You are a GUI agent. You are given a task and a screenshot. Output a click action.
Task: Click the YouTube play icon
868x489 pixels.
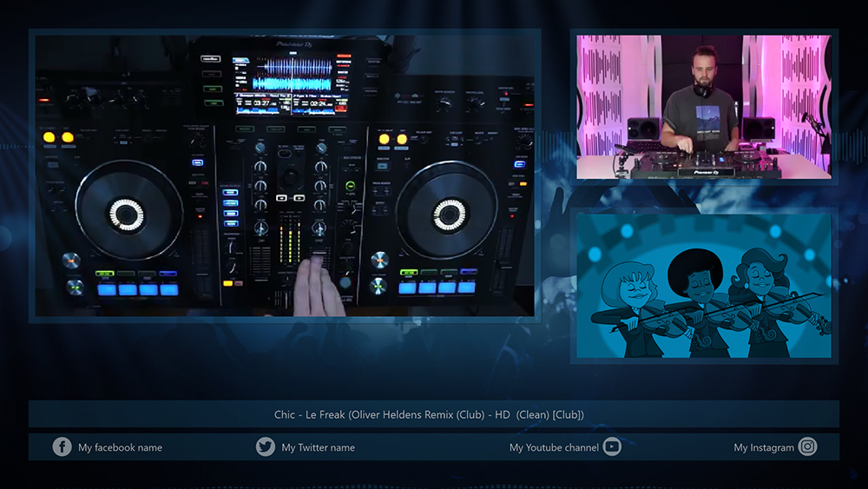click(612, 447)
